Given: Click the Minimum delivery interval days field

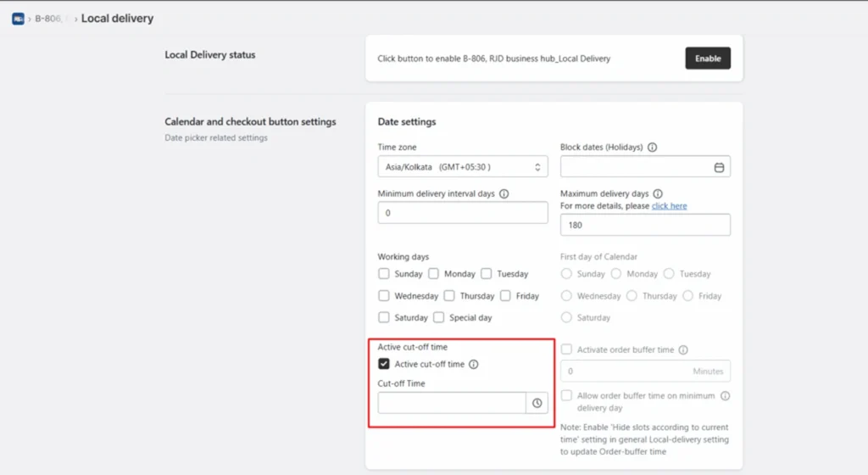Looking at the screenshot, I should click(462, 213).
